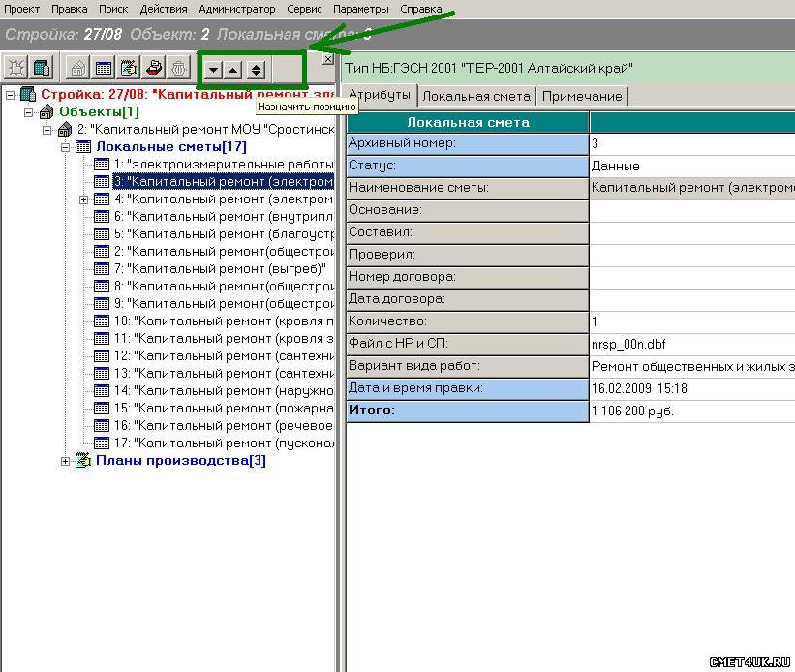This screenshot has height=672, width=795.
Task: Click the Основание value field
Action: pyautogui.click(x=691, y=210)
